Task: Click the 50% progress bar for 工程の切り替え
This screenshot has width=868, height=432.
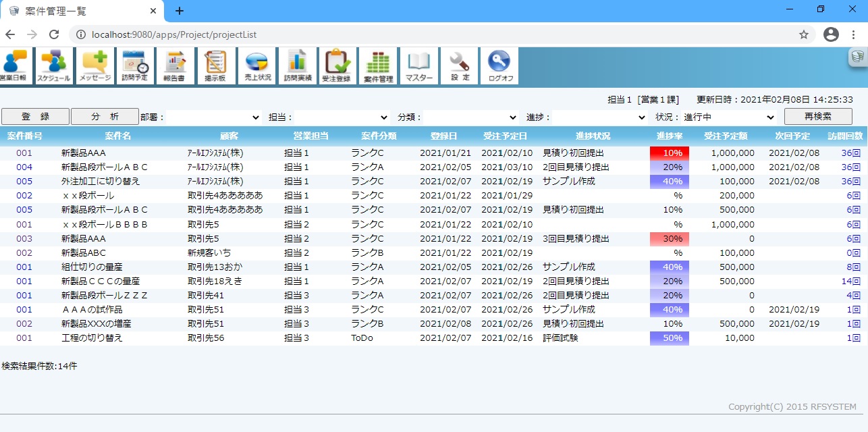Action: pyautogui.click(x=669, y=338)
